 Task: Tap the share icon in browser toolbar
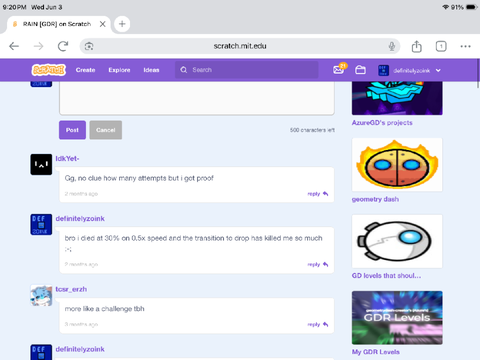(416, 46)
